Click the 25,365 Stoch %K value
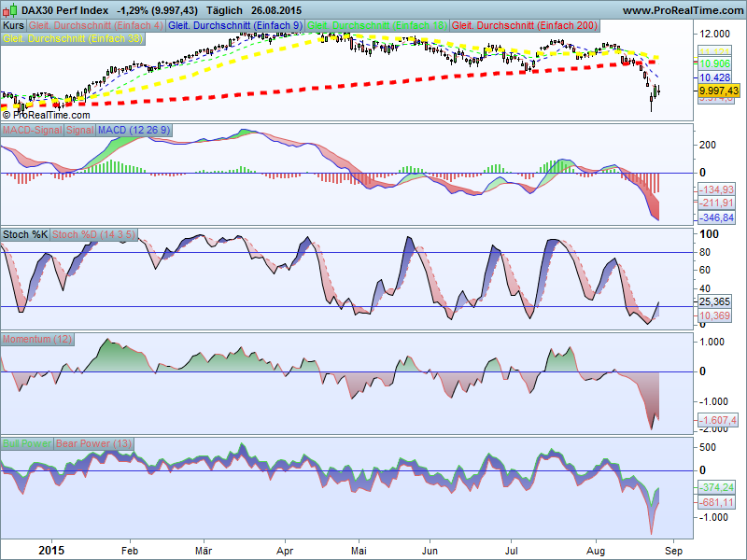The height and width of the screenshot is (560, 747). 714,301
